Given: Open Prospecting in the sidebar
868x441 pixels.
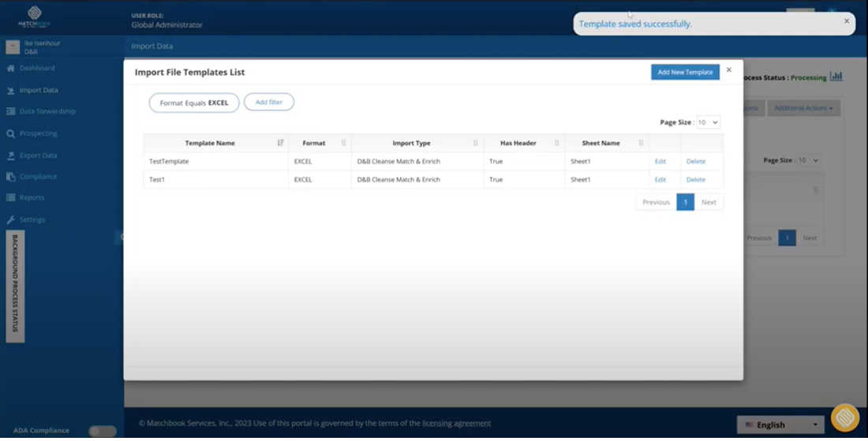Looking at the screenshot, I should (38, 133).
